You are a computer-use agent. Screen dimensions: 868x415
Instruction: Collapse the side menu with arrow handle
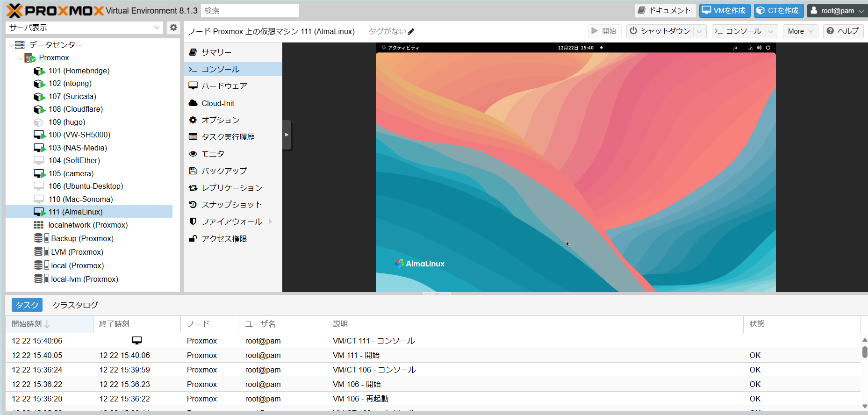(287, 135)
